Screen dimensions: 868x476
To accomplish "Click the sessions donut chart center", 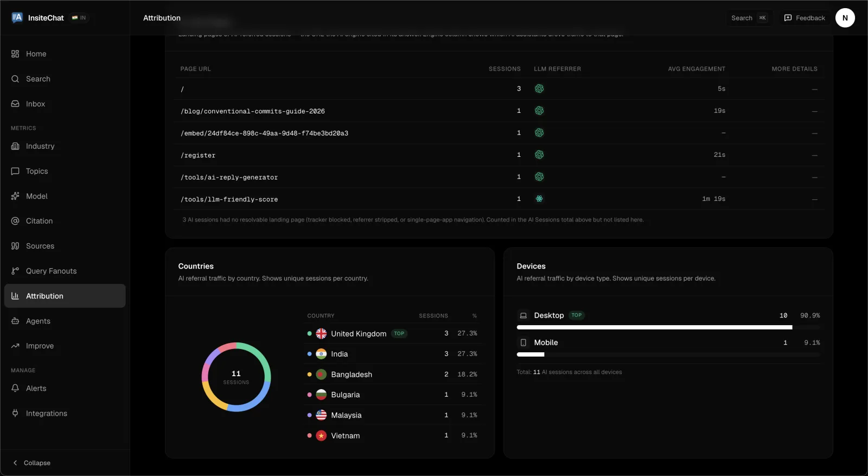I will [x=236, y=377].
